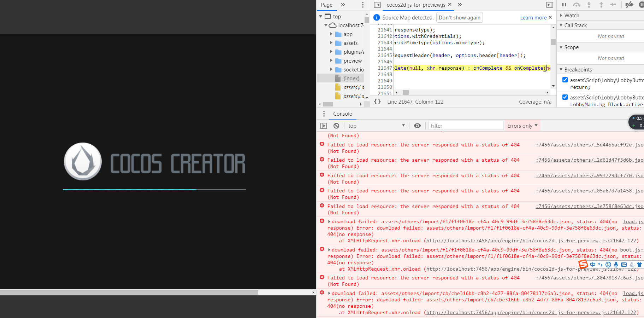The image size is (644, 318).
Task: Switch to the Page navigator tab
Action: (326, 5)
